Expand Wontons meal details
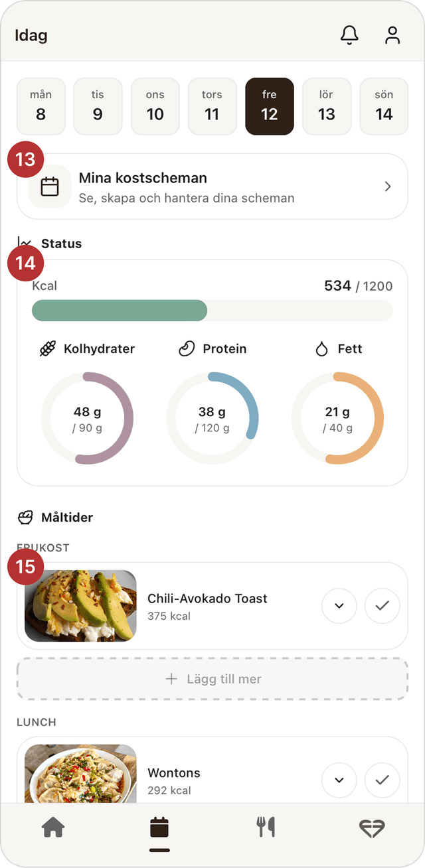This screenshot has height=868, width=425. tap(339, 780)
